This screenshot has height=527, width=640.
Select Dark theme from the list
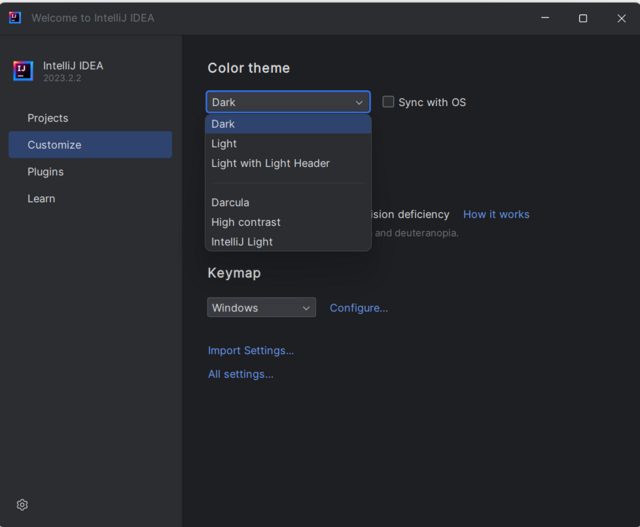[224, 124]
